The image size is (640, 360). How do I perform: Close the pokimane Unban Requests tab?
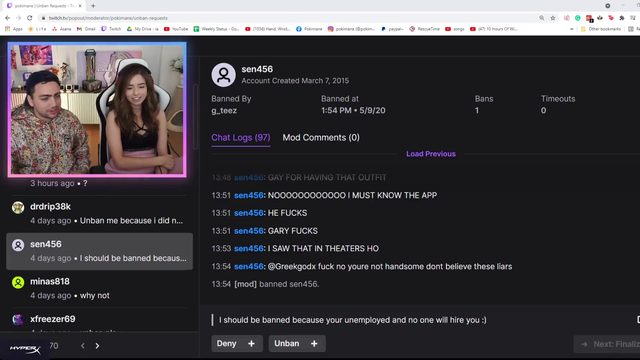[80, 6]
